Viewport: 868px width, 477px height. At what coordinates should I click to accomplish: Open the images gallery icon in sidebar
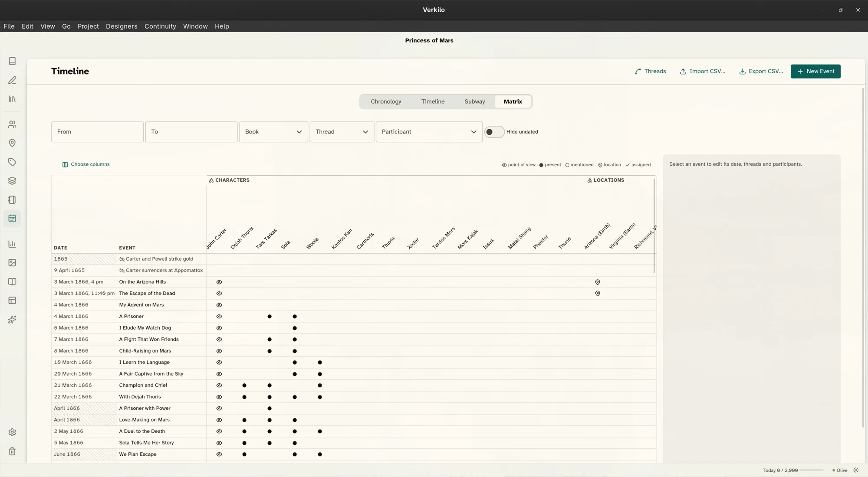[12, 263]
